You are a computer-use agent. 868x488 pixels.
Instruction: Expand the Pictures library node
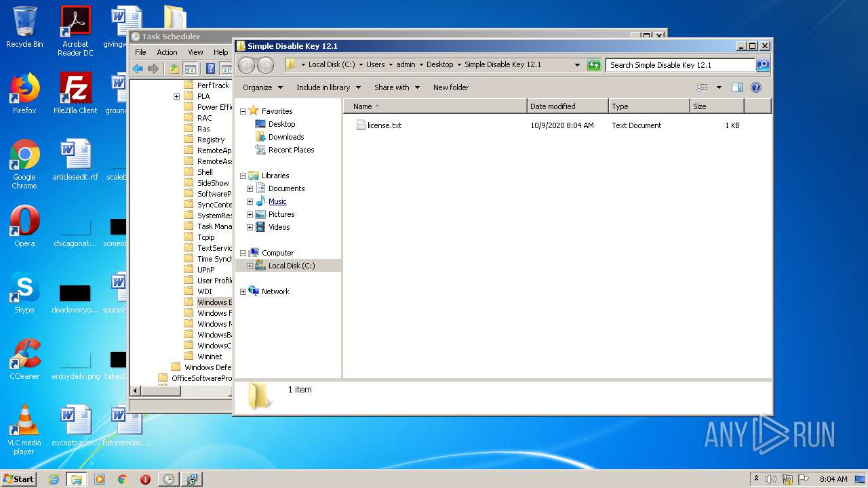pyautogui.click(x=250, y=214)
